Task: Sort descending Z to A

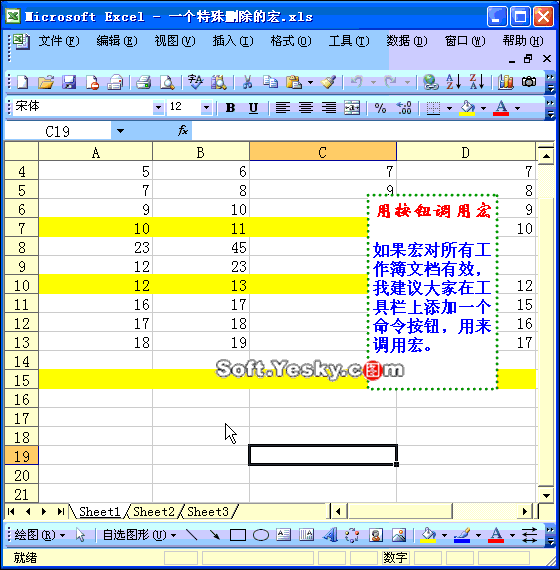Action: point(477,82)
